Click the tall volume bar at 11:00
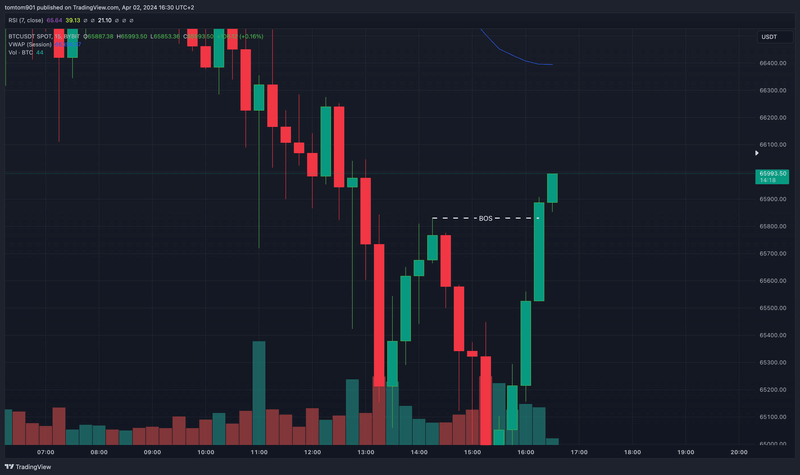Image resolution: width=800 pixels, height=475 pixels. [x=259, y=392]
